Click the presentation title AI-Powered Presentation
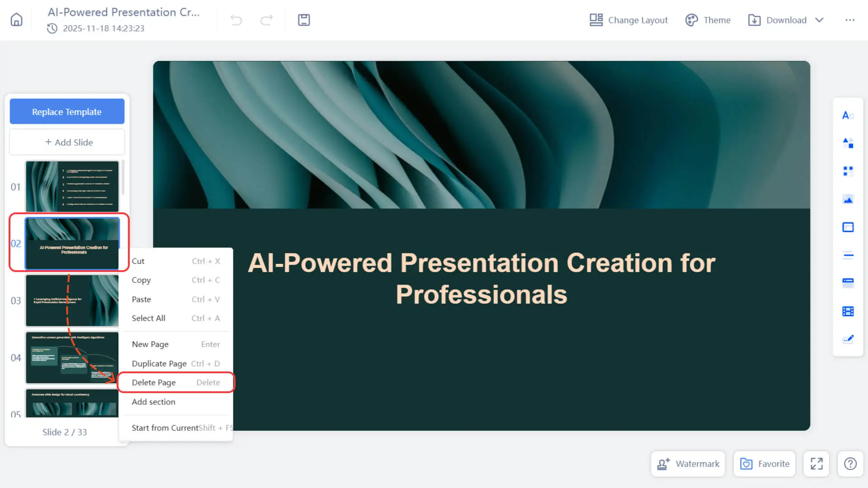Screen dimensions: 868x488 [x=124, y=12]
